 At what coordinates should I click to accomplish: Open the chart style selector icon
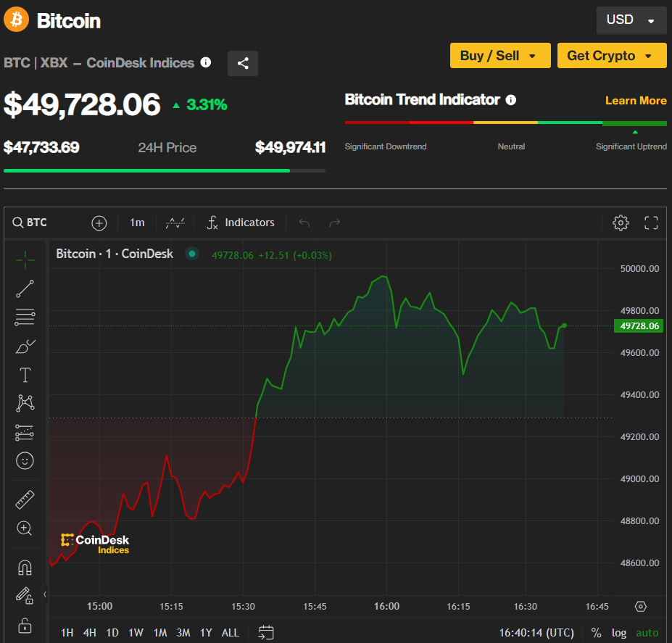tap(175, 223)
